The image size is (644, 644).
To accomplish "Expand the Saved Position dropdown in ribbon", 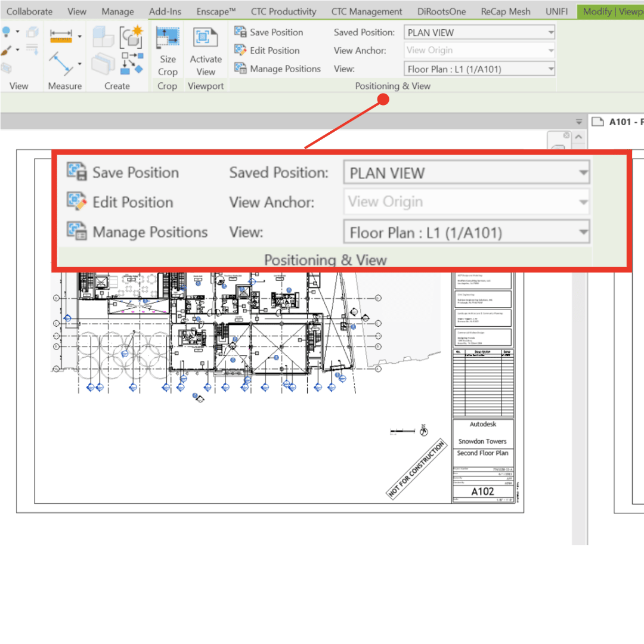I will pyautogui.click(x=550, y=32).
